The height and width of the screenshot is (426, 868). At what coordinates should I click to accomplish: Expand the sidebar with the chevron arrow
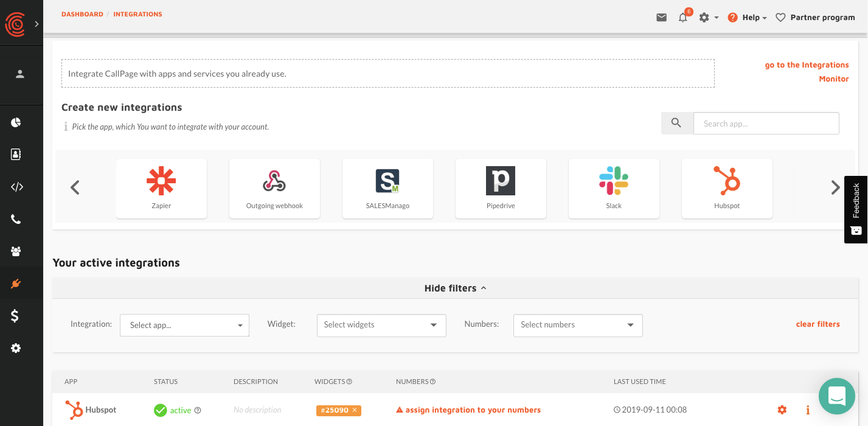(x=36, y=24)
